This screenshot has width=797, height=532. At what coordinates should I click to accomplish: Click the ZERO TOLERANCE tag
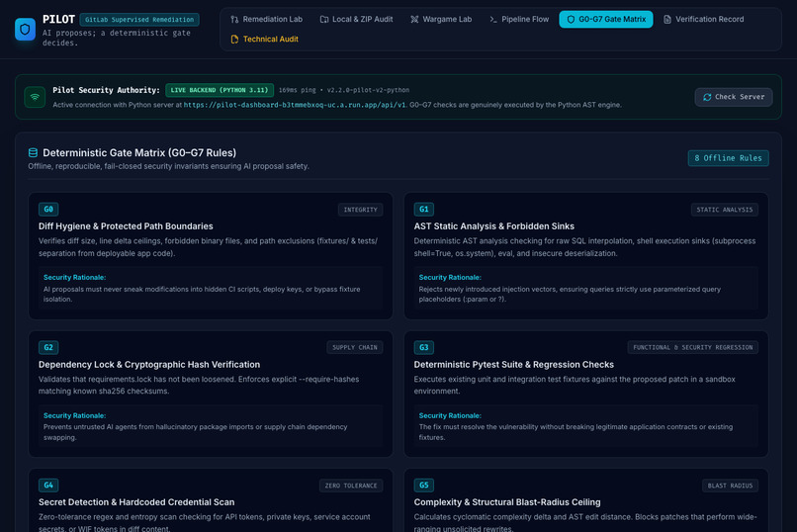pyautogui.click(x=351, y=486)
